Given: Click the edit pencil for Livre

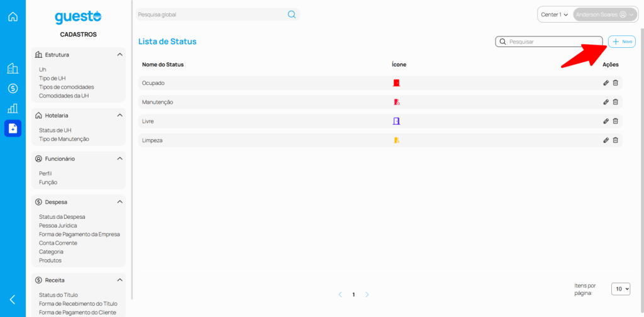Looking at the screenshot, I should (606, 121).
